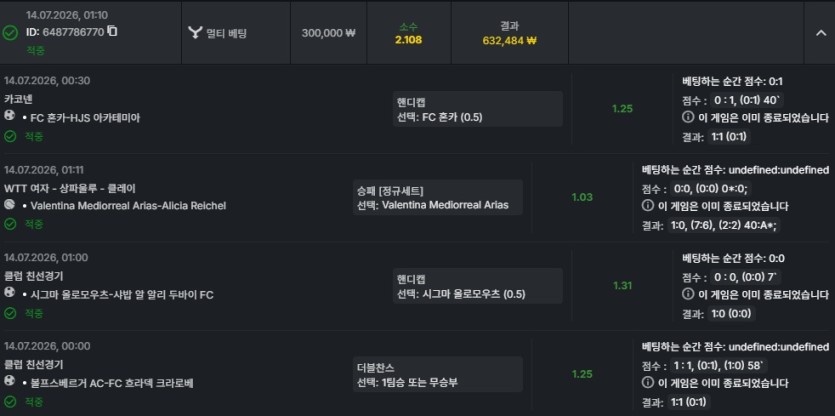
Task: Click the 소수 2.108 odds header
Action: 408,33
